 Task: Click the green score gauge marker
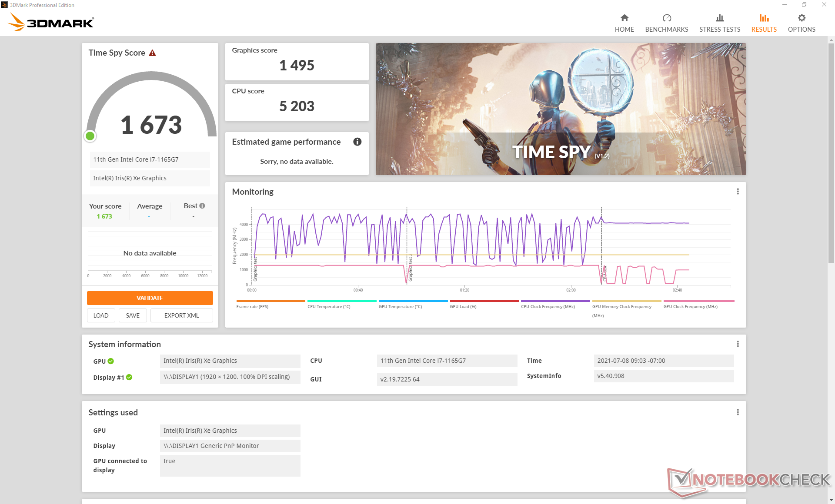point(90,136)
